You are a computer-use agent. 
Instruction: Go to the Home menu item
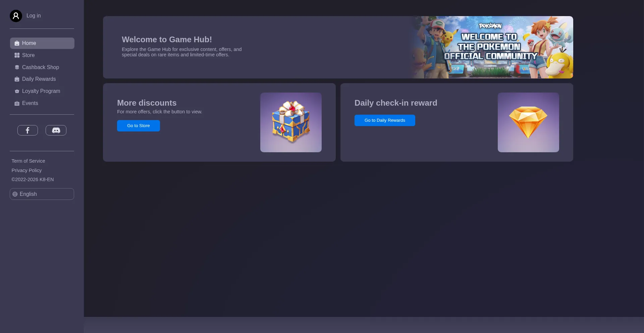click(x=42, y=43)
